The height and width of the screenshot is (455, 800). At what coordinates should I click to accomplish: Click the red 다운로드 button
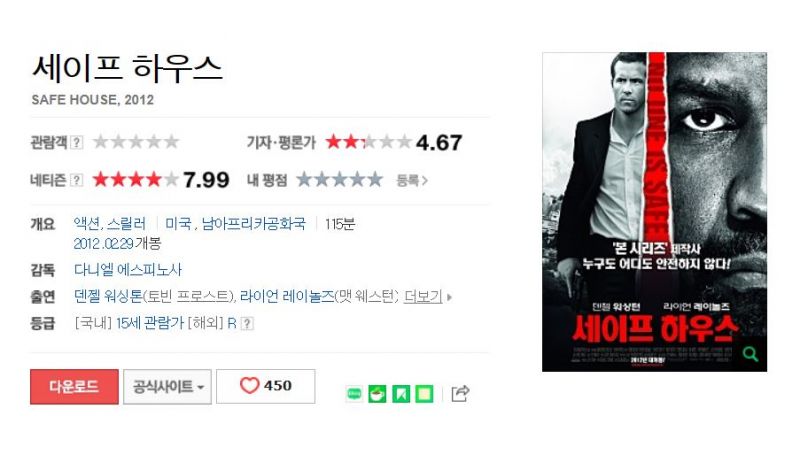[x=74, y=387]
